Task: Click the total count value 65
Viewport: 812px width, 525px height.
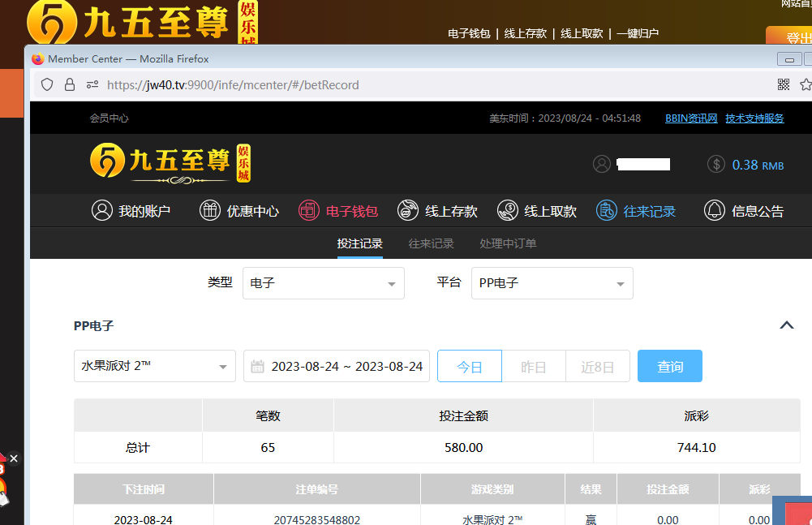Action: [x=268, y=448]
